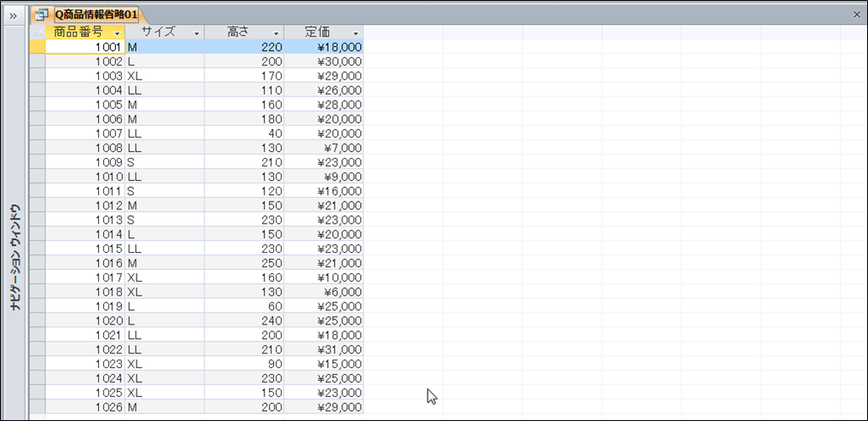
Task: Click the row selector for record 1010
Action: click(37, 177)
